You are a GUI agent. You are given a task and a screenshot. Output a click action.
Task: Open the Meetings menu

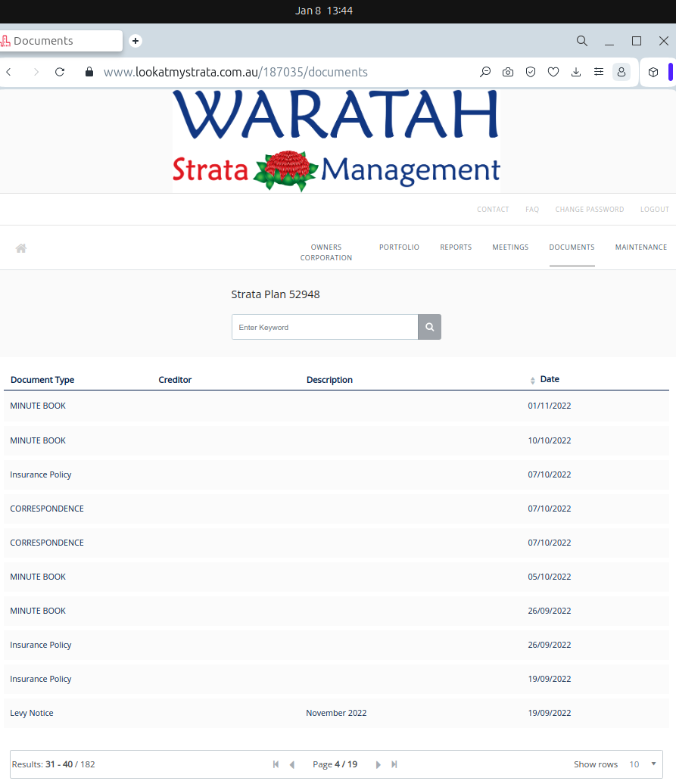510,247
